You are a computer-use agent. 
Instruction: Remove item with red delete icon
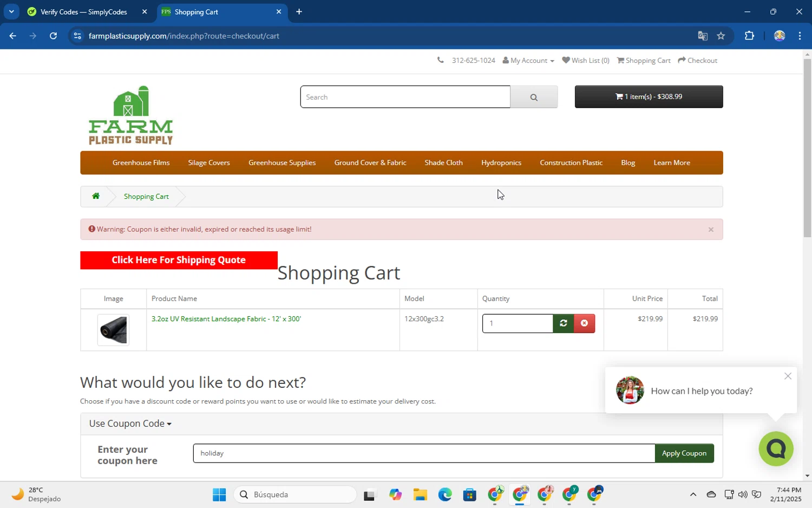click(585, 323)
